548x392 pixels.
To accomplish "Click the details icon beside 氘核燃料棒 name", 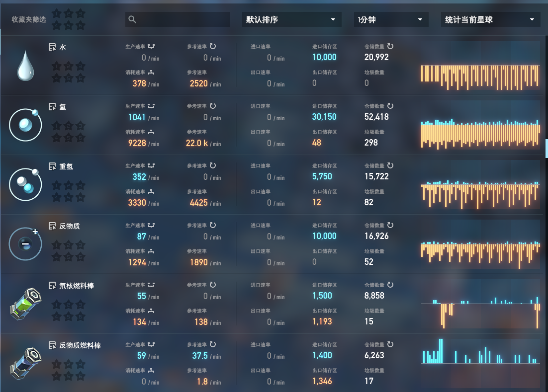I will click(52, 286).
